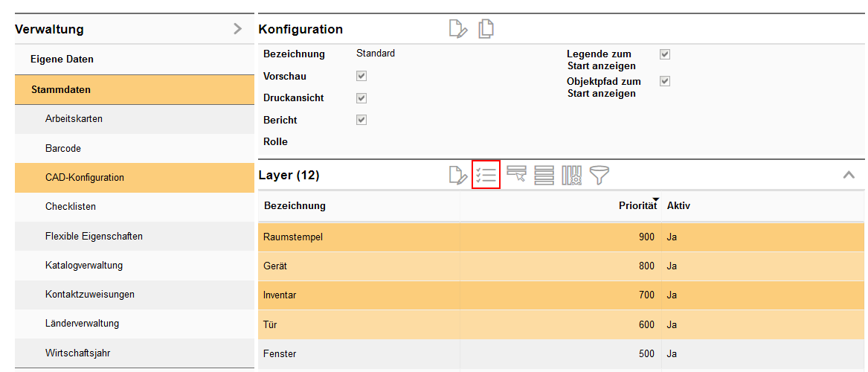Open the checklist icon in Layer toolbar
Viewport: 868px width, 372px height.
[486, 176]
